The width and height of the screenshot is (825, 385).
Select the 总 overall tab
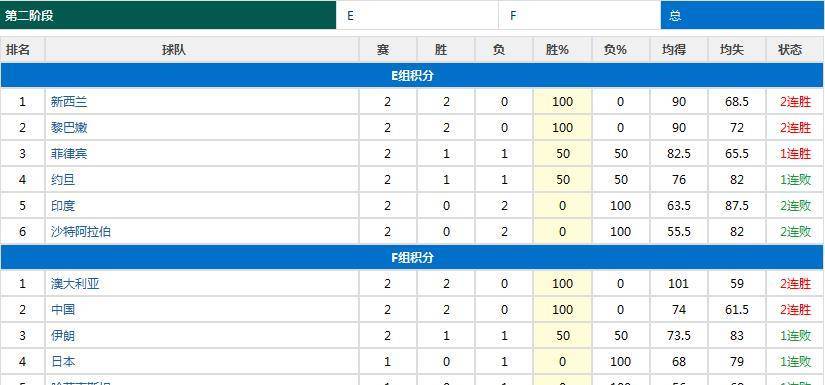742,15
